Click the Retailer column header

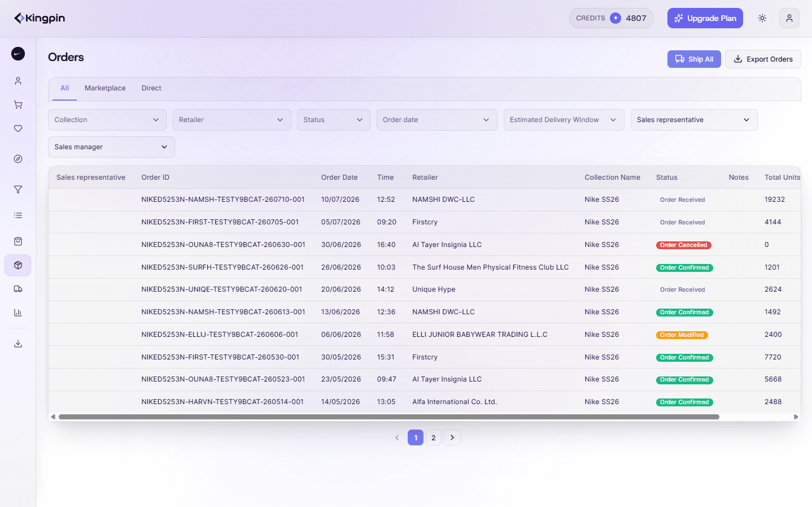pyautogui.click(x=425, y=177)
